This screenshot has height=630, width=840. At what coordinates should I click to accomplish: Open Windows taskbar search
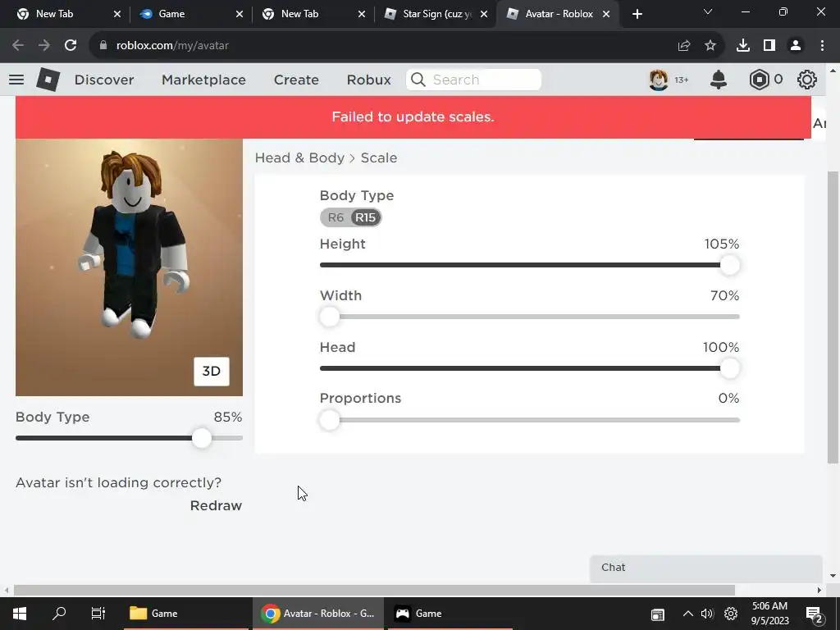pos(59,614)
